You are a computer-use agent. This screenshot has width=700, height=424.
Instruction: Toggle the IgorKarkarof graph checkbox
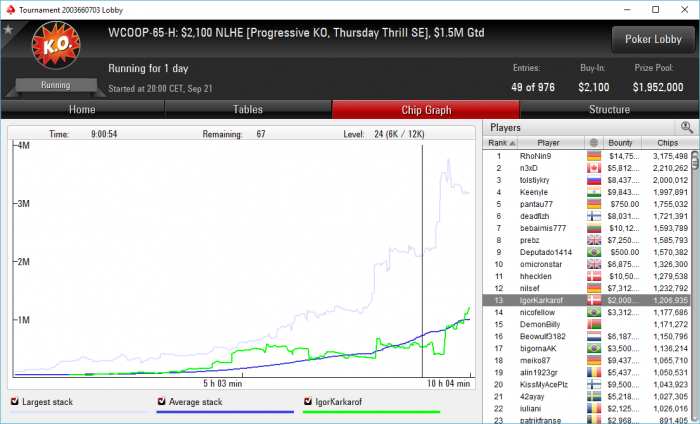tap(308, 401)
